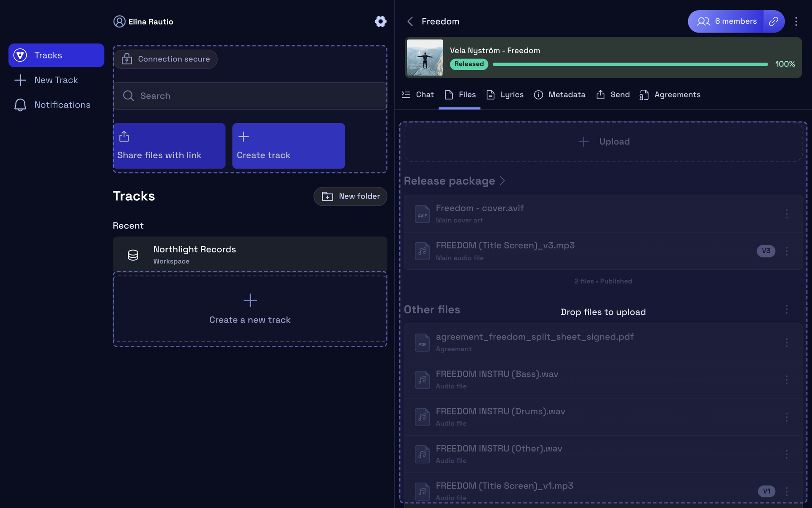The image size is (812, 508).
Task: Click the New folder button
Action: 350,196
